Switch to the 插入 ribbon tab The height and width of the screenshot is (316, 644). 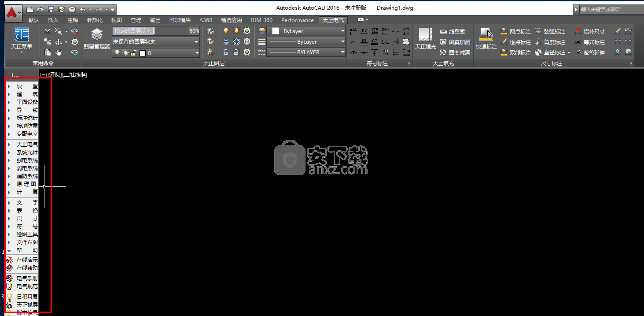pyautogui.click(x=53, y=20)
